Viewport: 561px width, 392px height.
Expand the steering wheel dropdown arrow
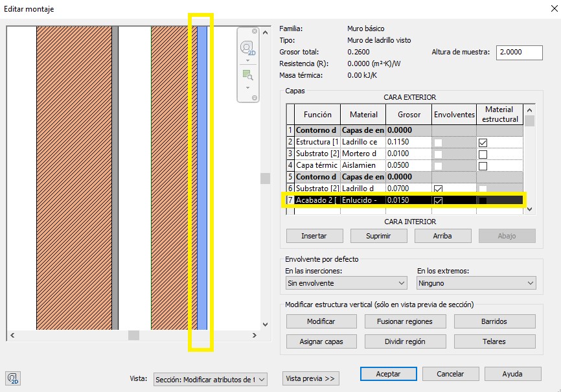[247, 60]
